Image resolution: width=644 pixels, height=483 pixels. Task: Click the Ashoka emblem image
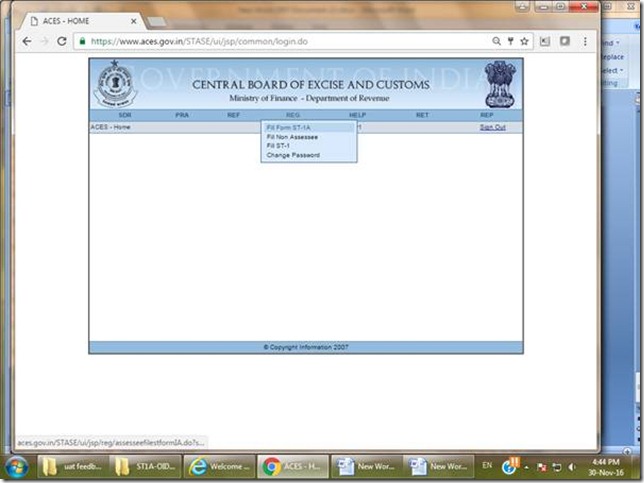tap(500, 84)
